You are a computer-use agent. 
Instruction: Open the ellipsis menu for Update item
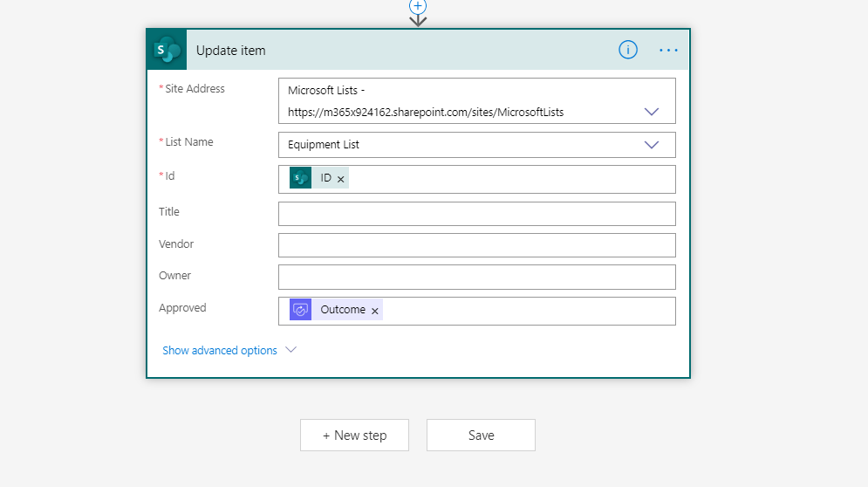[668, 50]
